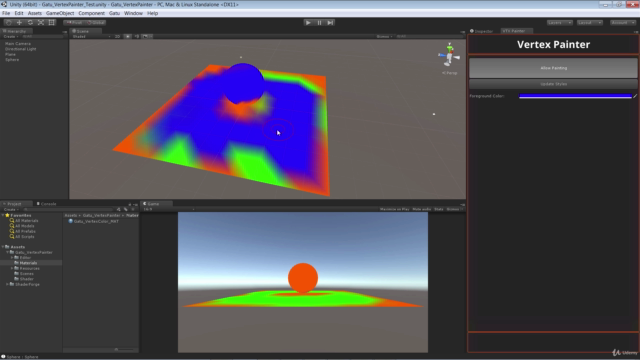Open the Layout dropdown

tap(590, 22)
